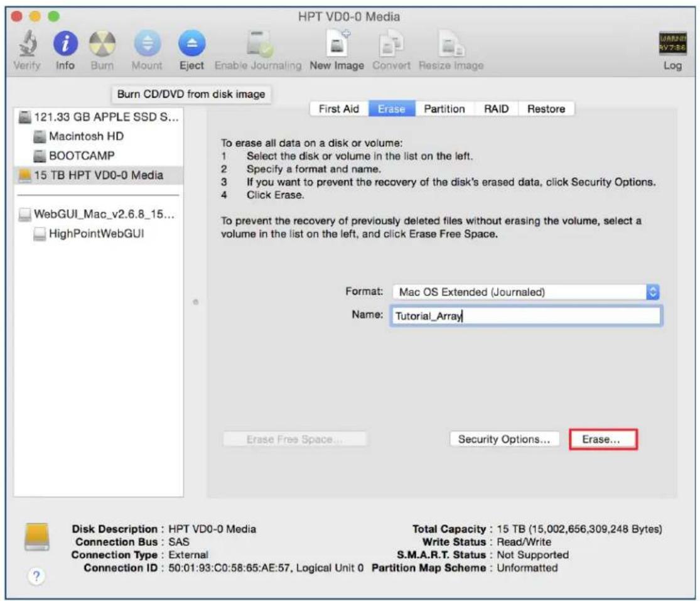The width and height of the screenshot is (700, 601).
Task: Click the Verify microscope icon
Action: 27,44
